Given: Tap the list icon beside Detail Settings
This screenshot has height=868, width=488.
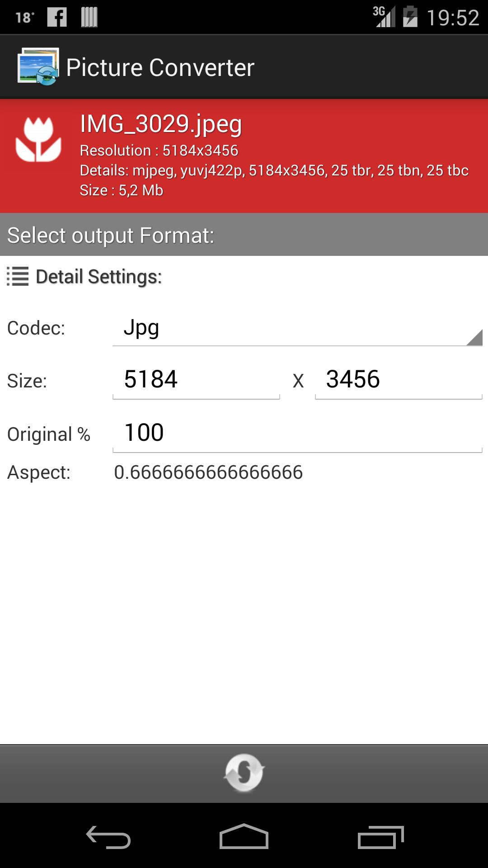Looking at the screenshot, I should (18, 276).
